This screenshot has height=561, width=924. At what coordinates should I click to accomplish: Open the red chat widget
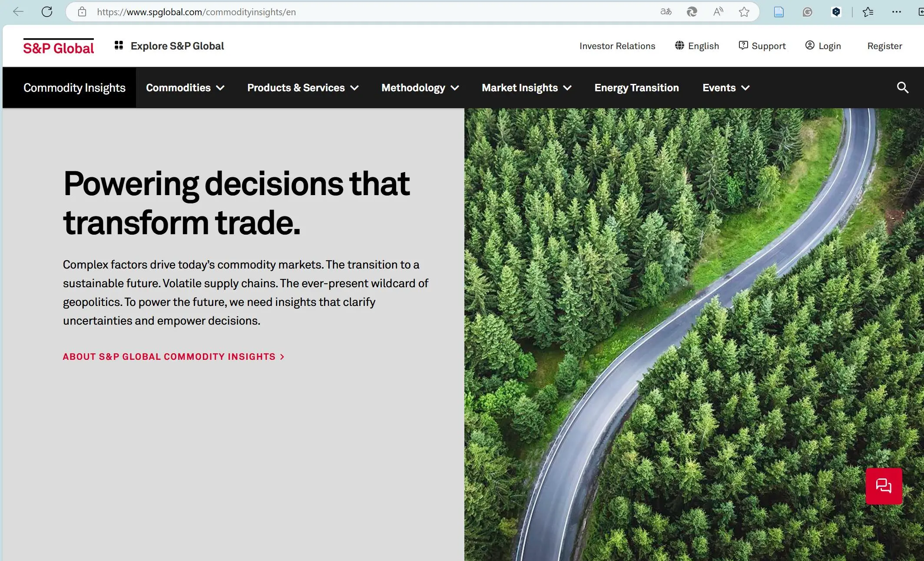tap(884, 486)
